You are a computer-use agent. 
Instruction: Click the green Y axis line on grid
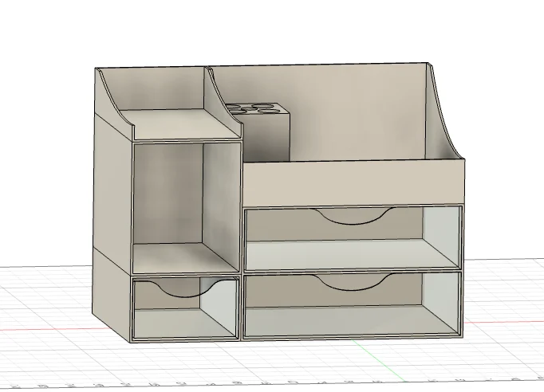[x=378, y=360]
